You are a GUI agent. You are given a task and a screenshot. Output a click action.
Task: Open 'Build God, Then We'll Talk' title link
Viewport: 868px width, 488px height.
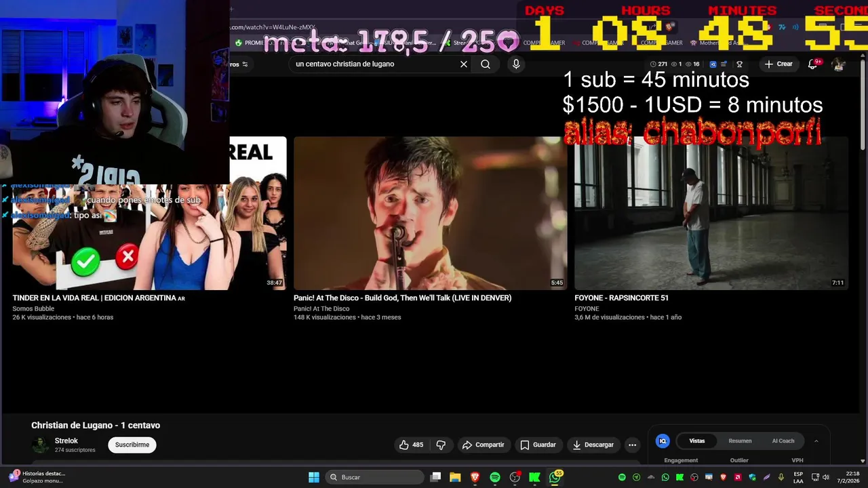pyautogui.click(x=403, y=298)
